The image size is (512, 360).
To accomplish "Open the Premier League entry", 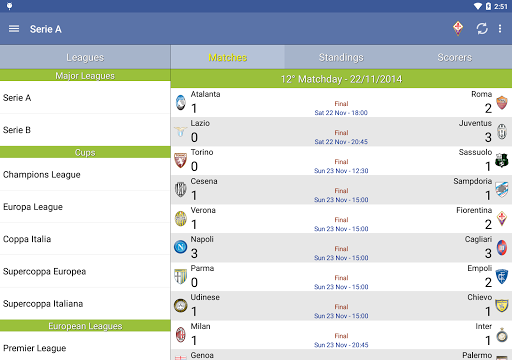I will point(85,348).
